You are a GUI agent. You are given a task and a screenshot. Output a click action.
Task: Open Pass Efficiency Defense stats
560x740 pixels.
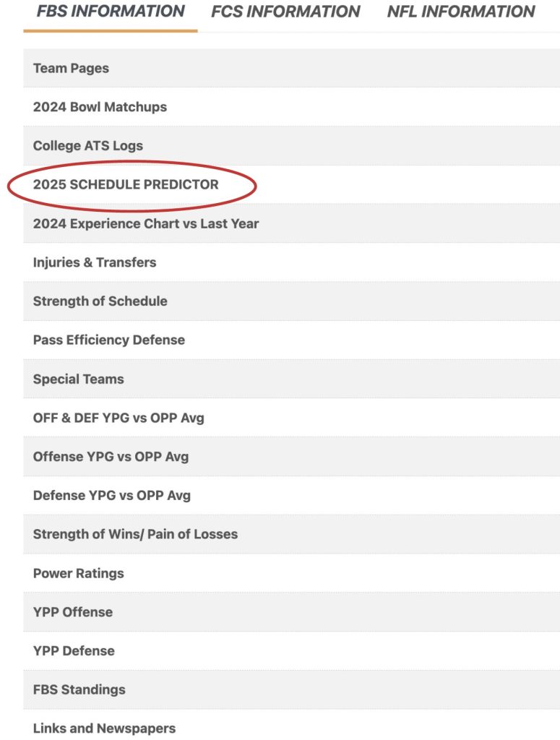click(x=109, y=340)
